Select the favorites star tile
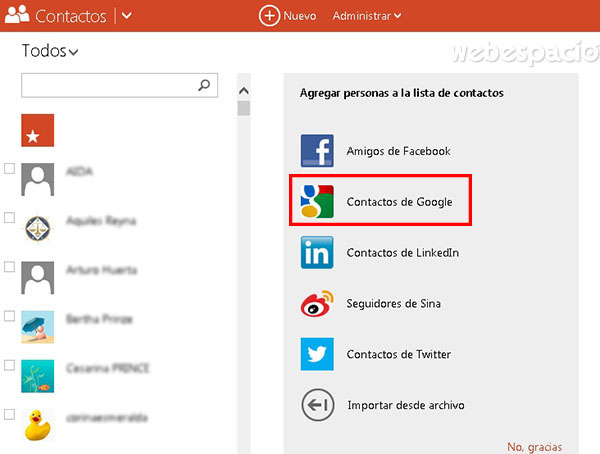Image resolution: width=600 pixels, height=454 pixels. (x=38, y=130)
